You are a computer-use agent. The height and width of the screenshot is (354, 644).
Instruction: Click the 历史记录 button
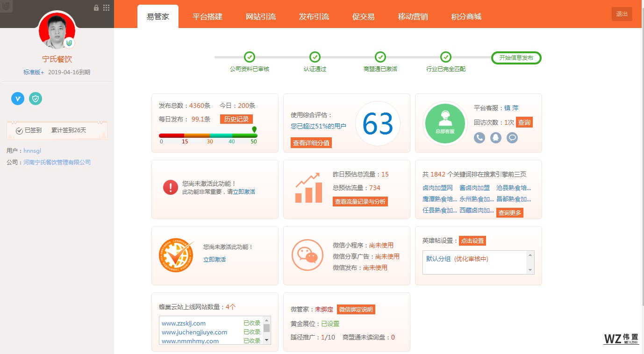(236, 119)
